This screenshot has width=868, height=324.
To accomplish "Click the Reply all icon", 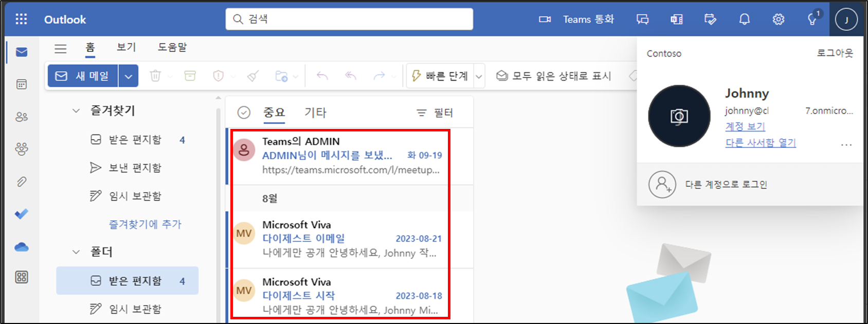I will [x=351, y=76].
